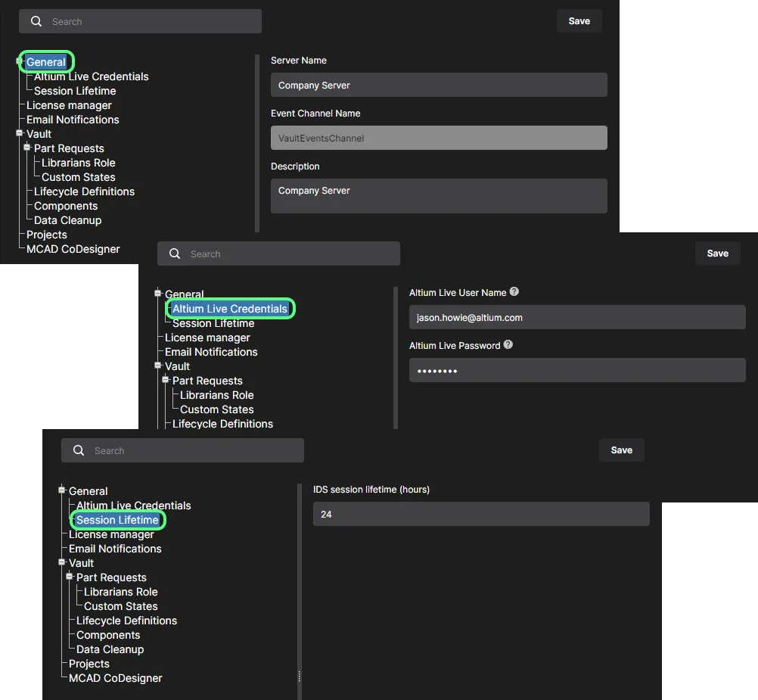Click the Event Channel Name field
Viewport: 758px width, 700px height.
pos(439,138)
